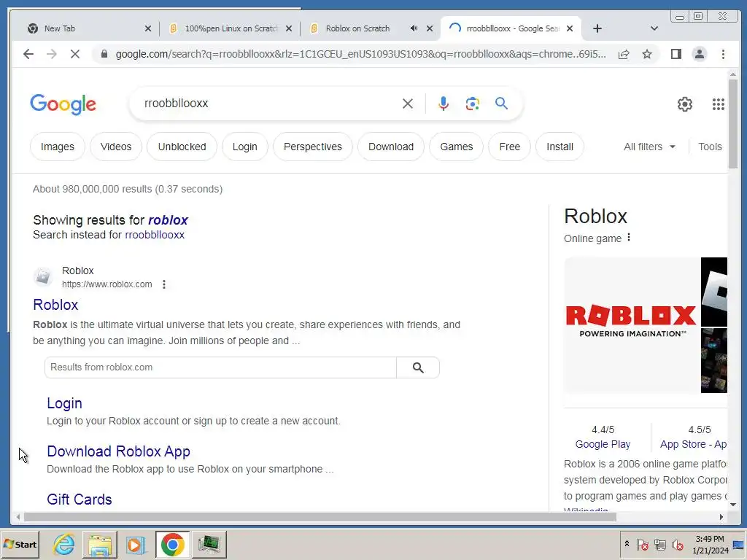
Task: Select the Install filter chip
Action: (x=560, y=147)
